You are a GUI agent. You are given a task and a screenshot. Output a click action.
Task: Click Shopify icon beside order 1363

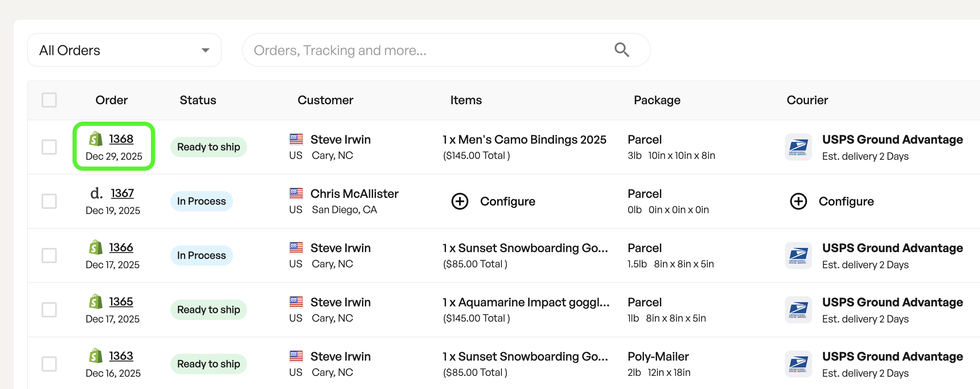pos(96,356)
